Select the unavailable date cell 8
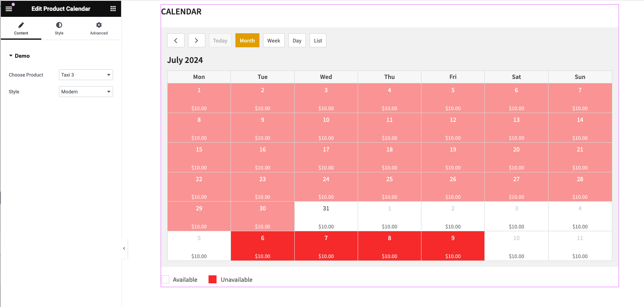This screenshot has width=644, height=307. pyautogui.click(x=389, y=246)
